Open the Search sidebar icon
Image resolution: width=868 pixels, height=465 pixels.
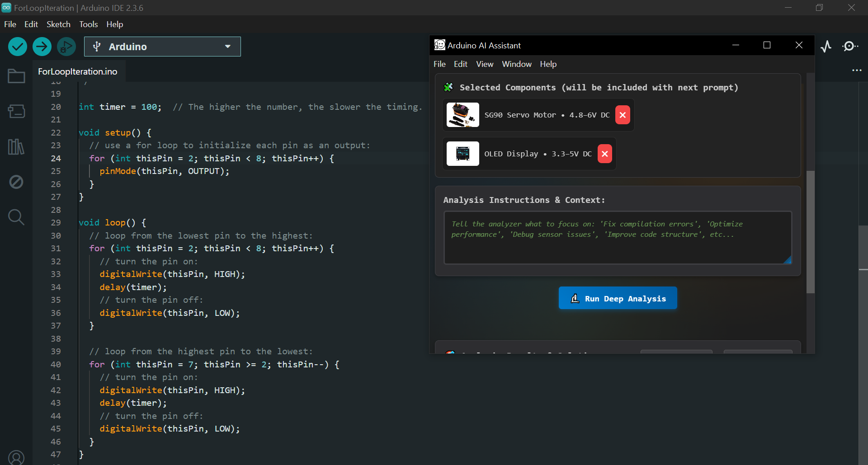(x=16, y=217)
